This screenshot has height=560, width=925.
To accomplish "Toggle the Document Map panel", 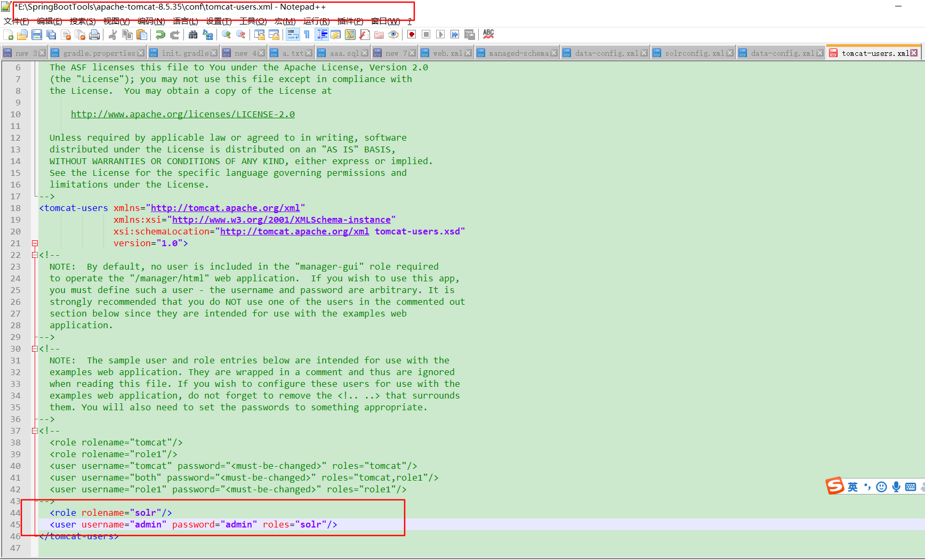I will (x=350, y=35).
